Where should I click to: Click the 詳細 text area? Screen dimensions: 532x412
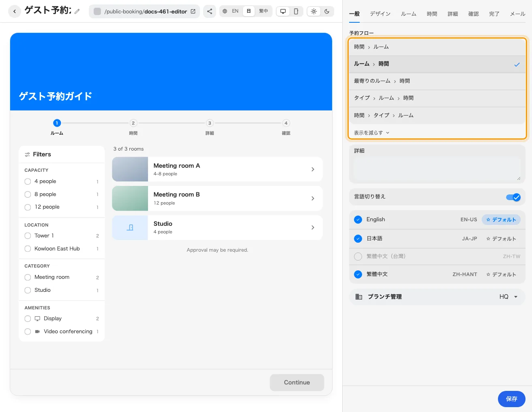pos(437,168)
